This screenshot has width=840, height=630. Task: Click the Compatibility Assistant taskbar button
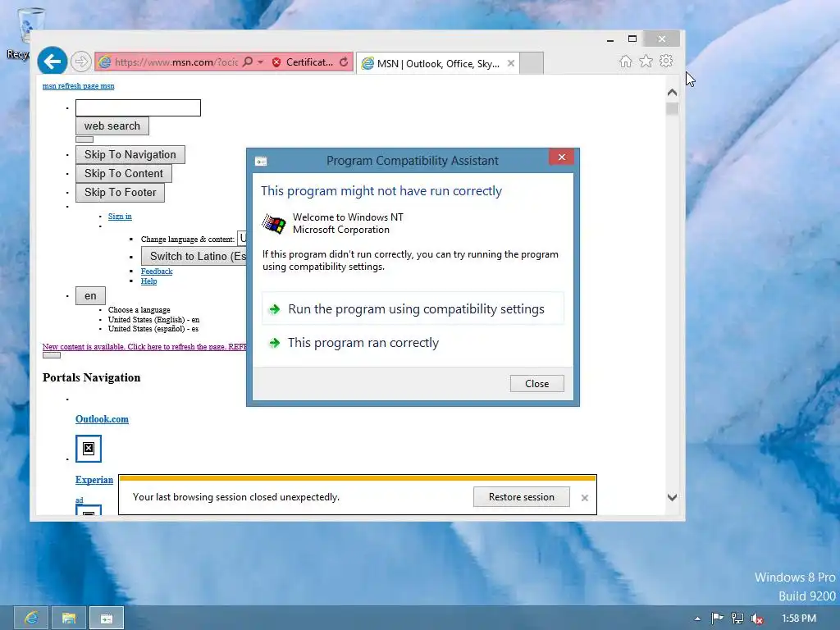(107, 619)
